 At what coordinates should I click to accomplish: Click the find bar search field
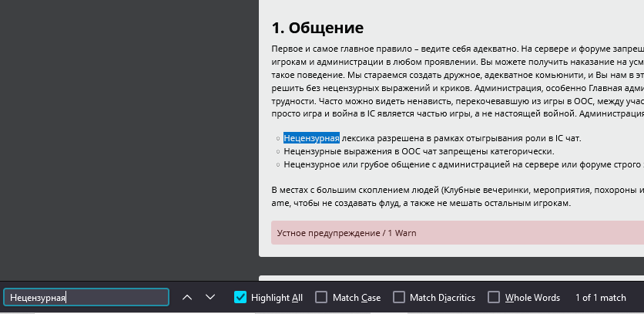pyautogui.click(x=86, y=297)
